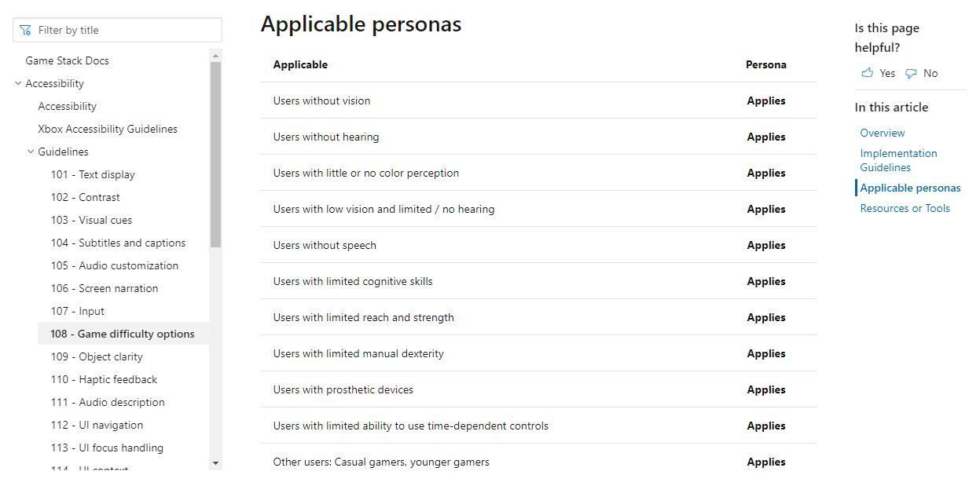
Task: Open Xbox Accessibility Guidelines page
Action: click(x=108, y=129)
